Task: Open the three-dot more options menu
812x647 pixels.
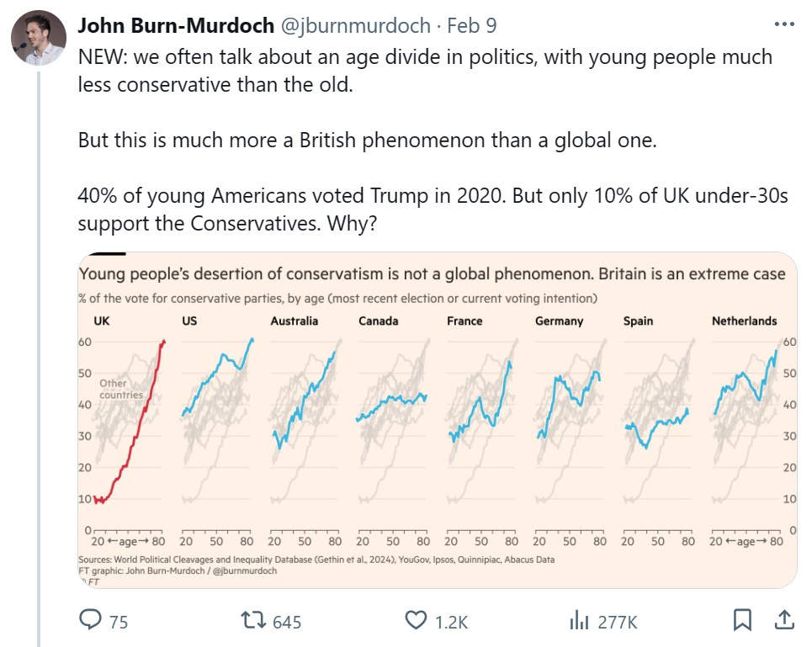Action: click(x=784, y=24)
